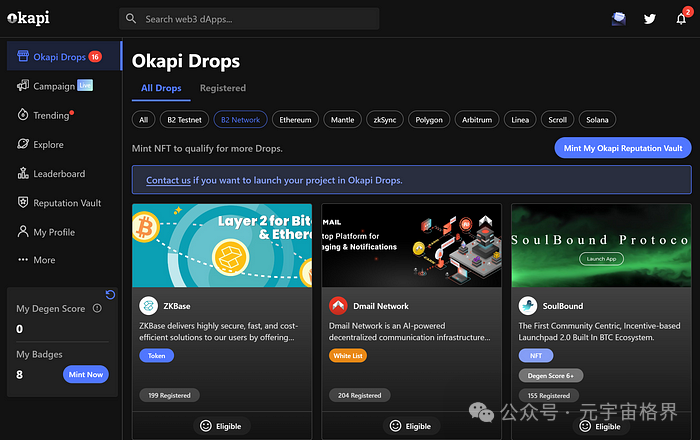Filter drops by B2 Network

pyautogui.click(x=241, y=120)
